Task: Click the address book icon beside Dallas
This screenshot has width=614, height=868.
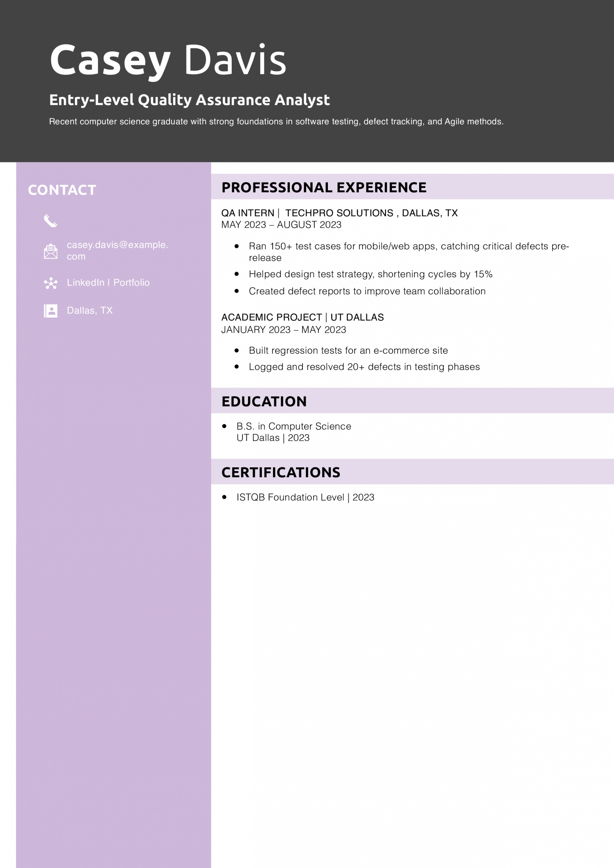Action: (x=50, y=311)
